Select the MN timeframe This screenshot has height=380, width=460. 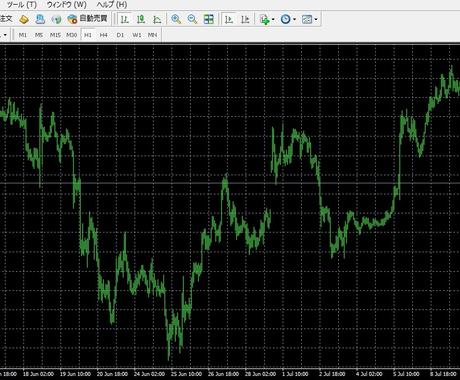pos(152,35)
